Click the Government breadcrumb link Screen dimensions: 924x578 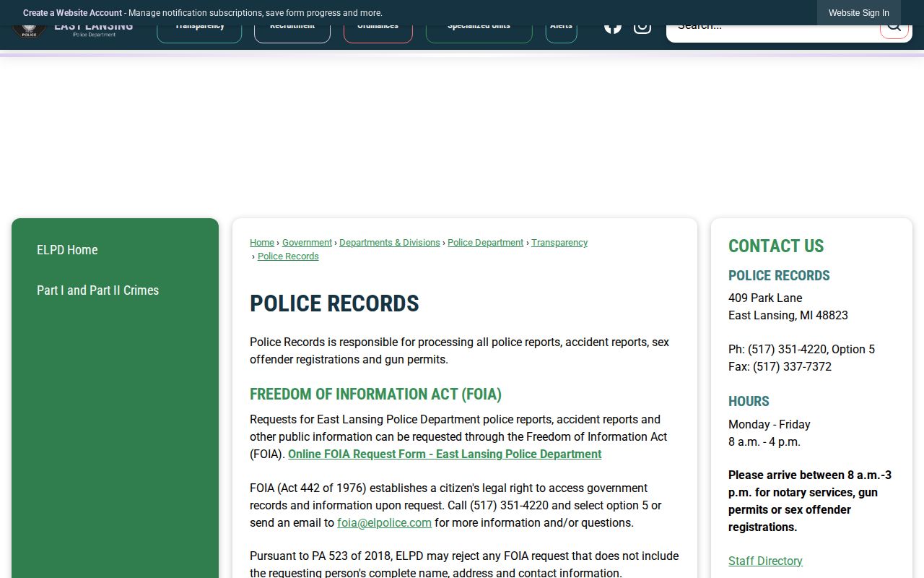[307, 243]
